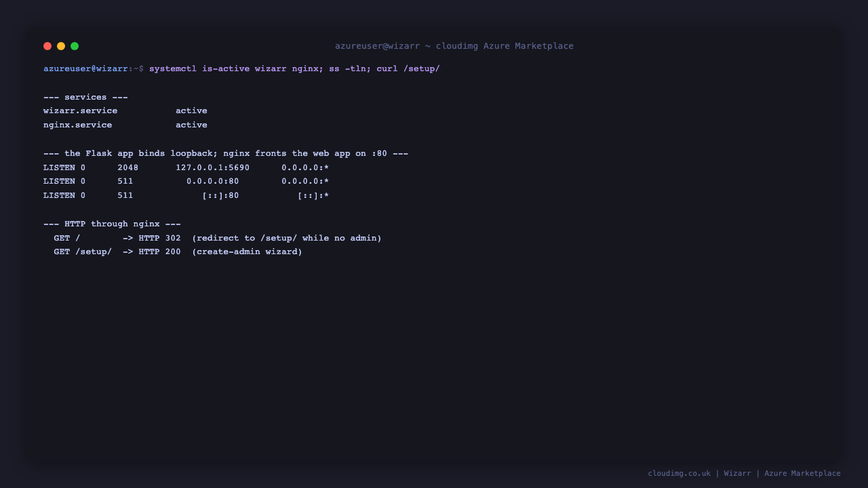Image resolution: width=868 pixels, height=488 pixels.
Task: Select the Flask app binds loopback header
Action: (x=226, y=153)
